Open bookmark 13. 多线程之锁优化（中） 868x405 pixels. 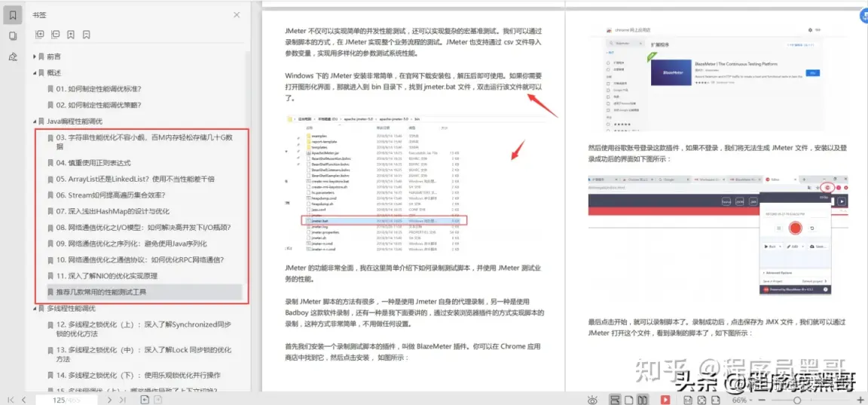point(142,354)
